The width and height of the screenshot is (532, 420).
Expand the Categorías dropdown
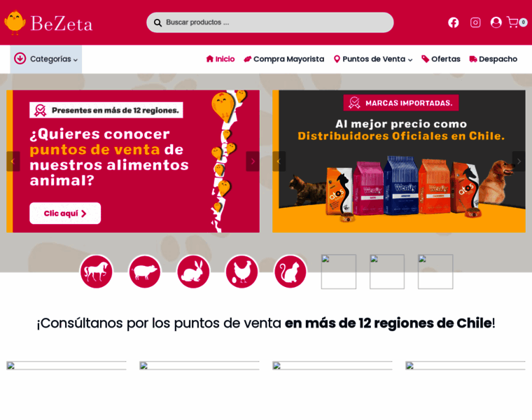[x=45, y=59]
